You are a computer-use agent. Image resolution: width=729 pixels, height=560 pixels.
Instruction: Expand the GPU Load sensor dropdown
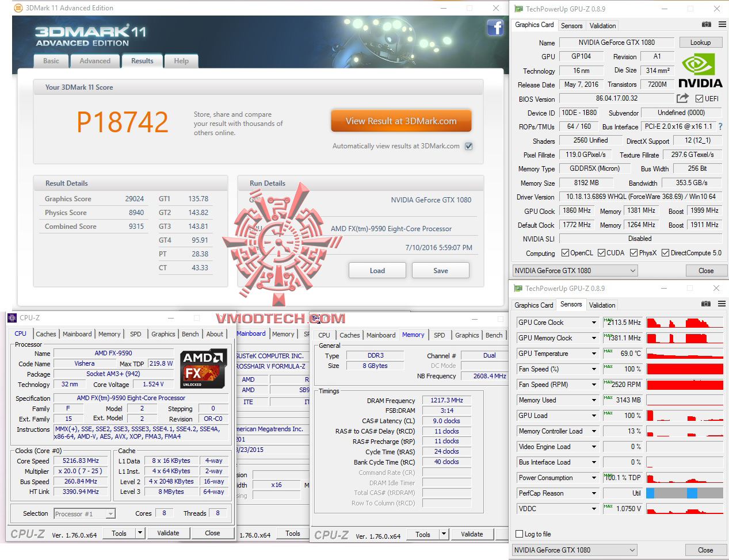[x=594, y=416]
